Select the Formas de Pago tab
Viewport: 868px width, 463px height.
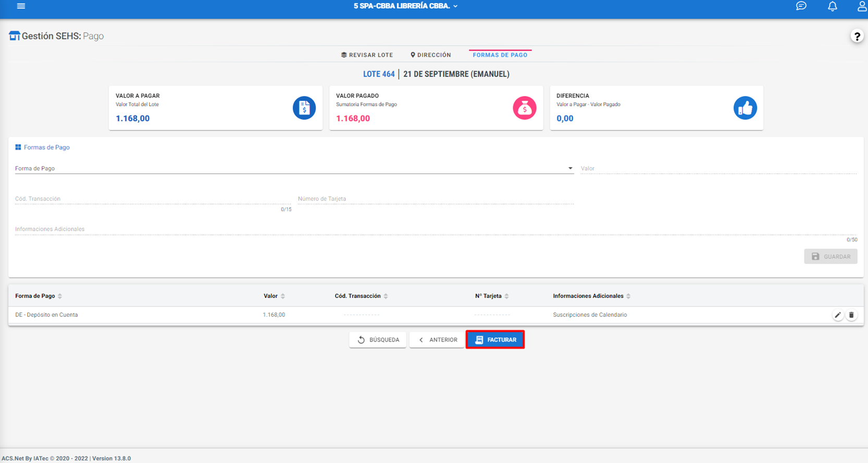point(500,55)
